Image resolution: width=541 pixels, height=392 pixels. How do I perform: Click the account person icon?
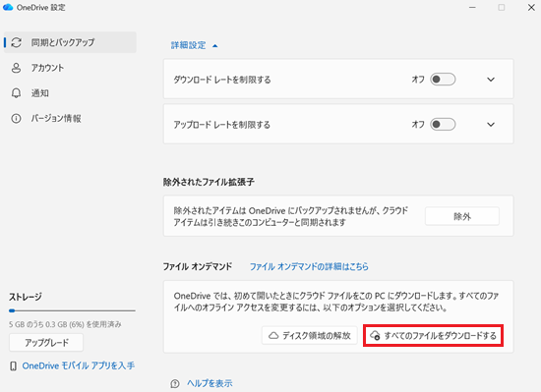[16, 68]
